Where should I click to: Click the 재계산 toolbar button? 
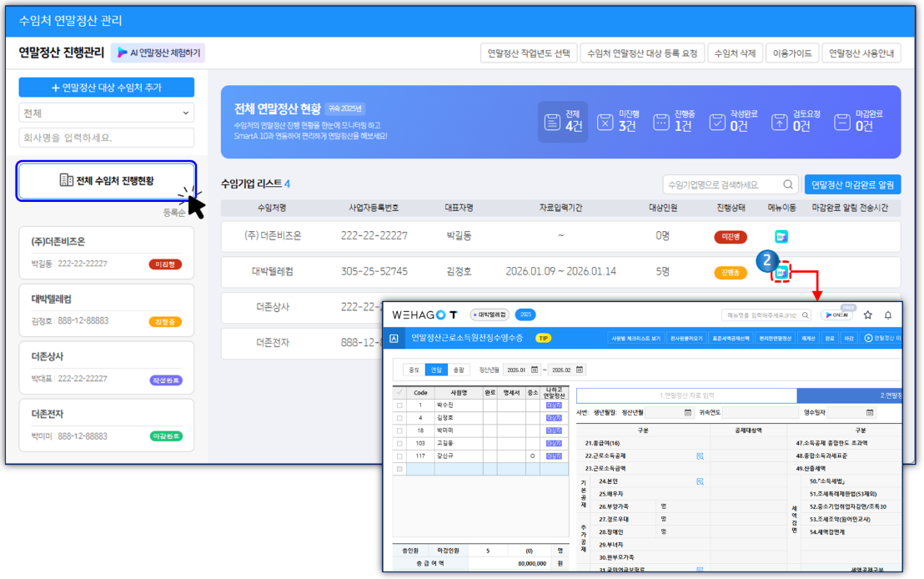coord(808,339)
